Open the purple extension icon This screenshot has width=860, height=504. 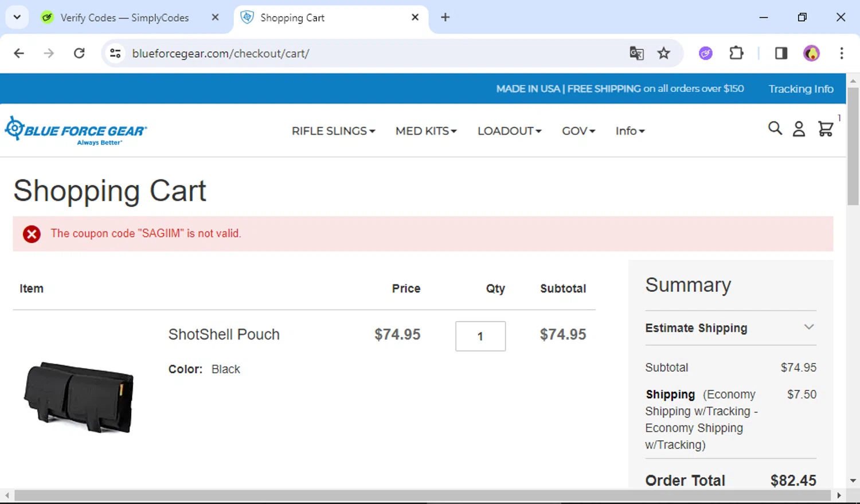pos(706,53)
